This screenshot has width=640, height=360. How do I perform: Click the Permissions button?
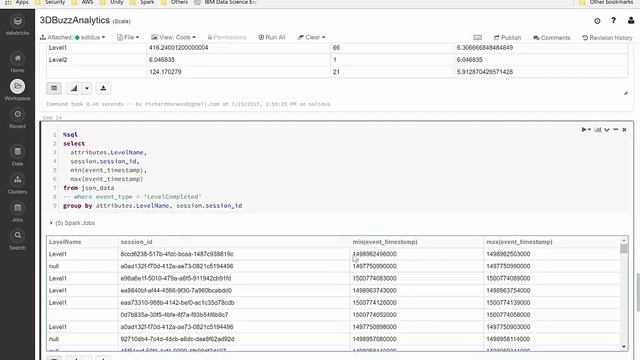point(227,38)
